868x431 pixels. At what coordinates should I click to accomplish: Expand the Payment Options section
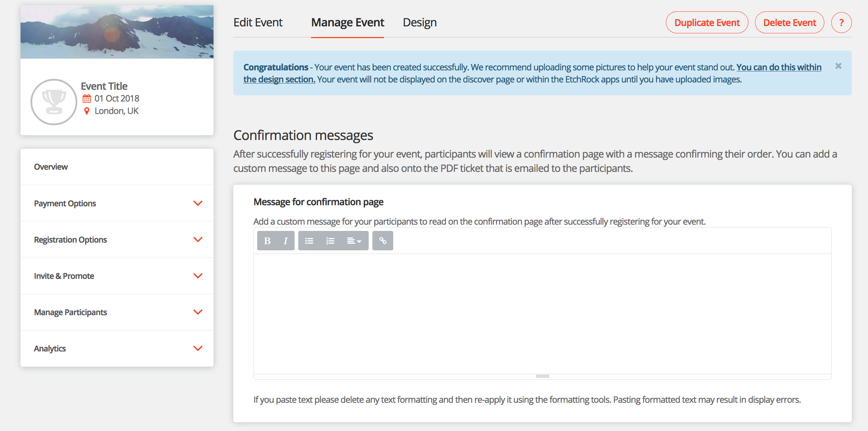point(117,203)
